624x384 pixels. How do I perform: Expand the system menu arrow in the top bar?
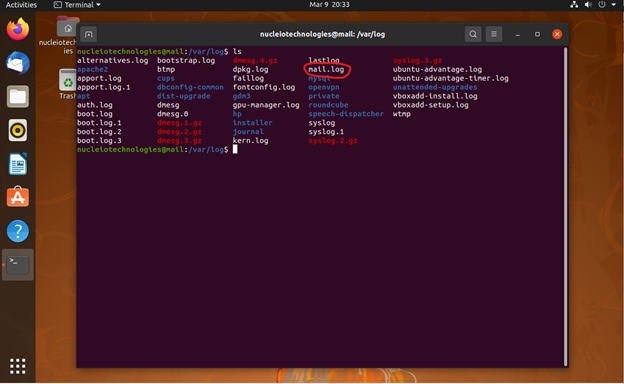point(614,5)
